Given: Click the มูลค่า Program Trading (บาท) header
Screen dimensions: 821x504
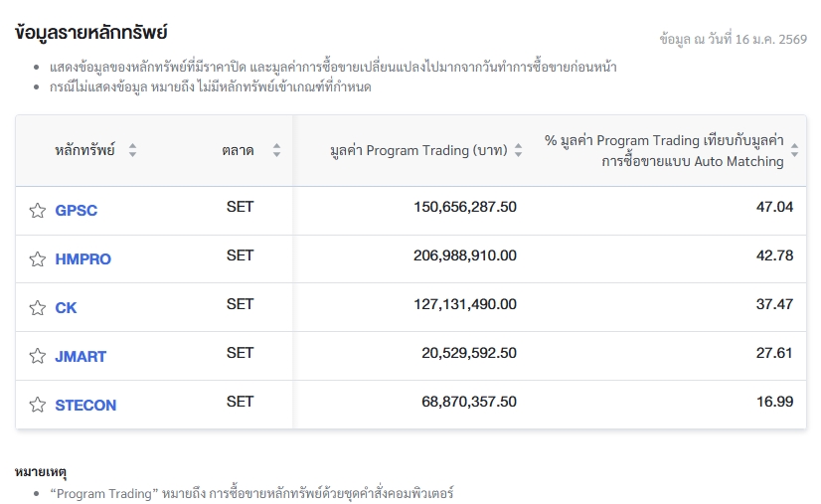Looking at the screenshot, I should [418, 151].
